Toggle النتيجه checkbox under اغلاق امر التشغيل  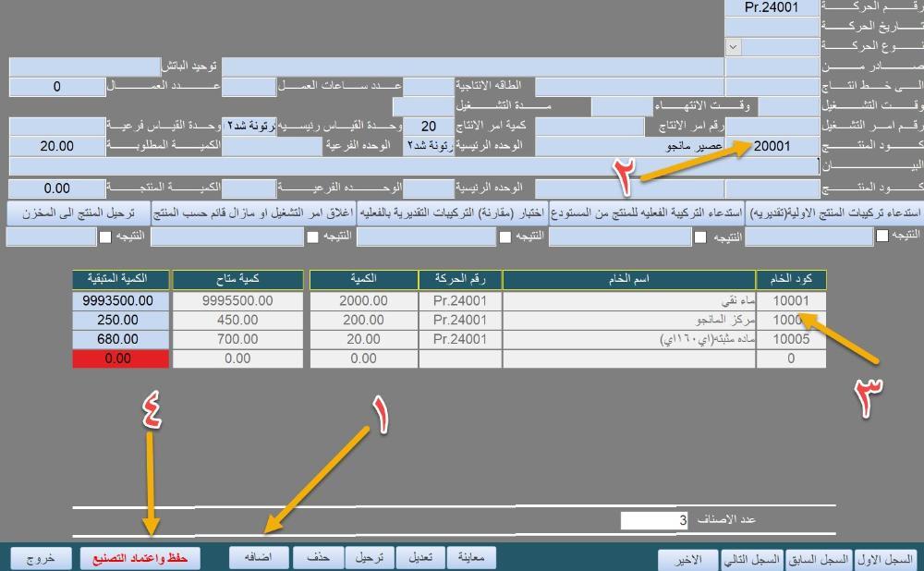[x=312, y=237]
